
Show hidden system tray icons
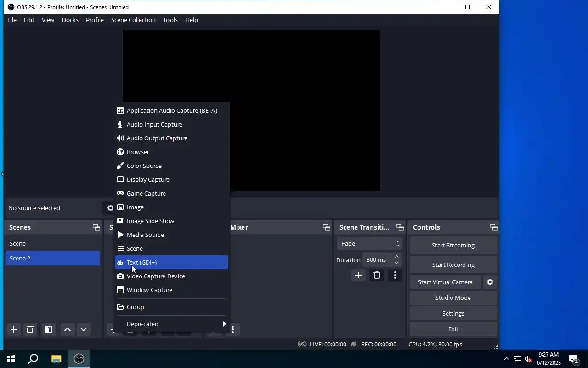507,359
